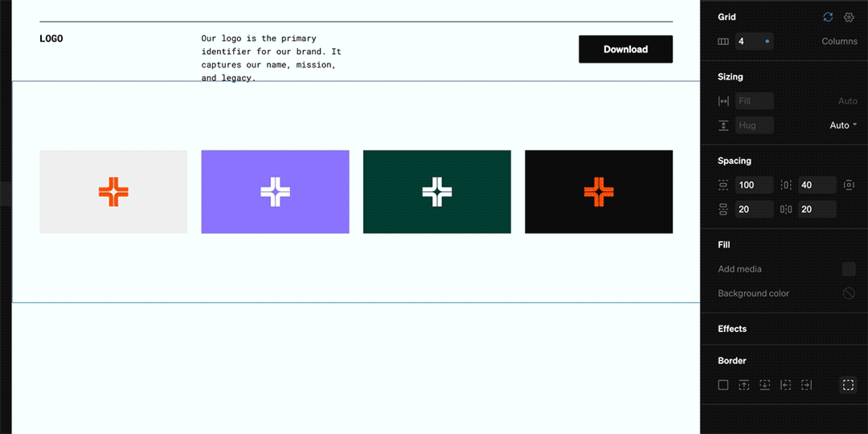
Task: Select the all-sides border icon
Action: [723, 385]
